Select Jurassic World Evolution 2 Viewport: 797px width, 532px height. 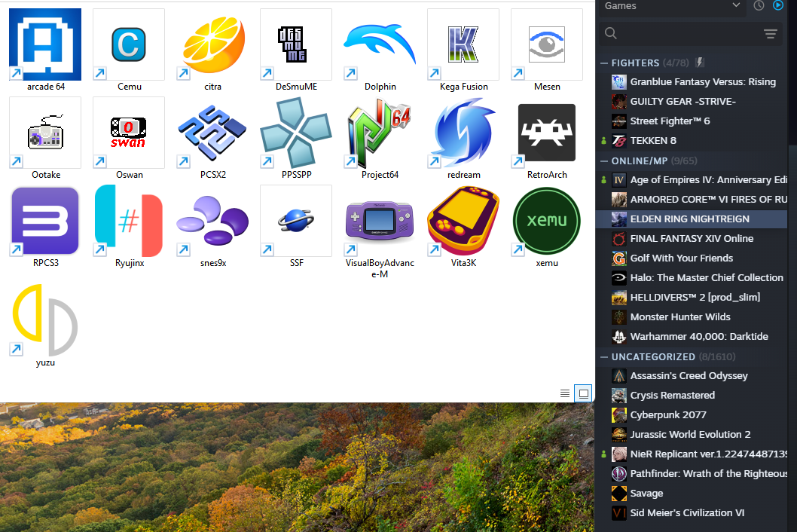point(692,435)
